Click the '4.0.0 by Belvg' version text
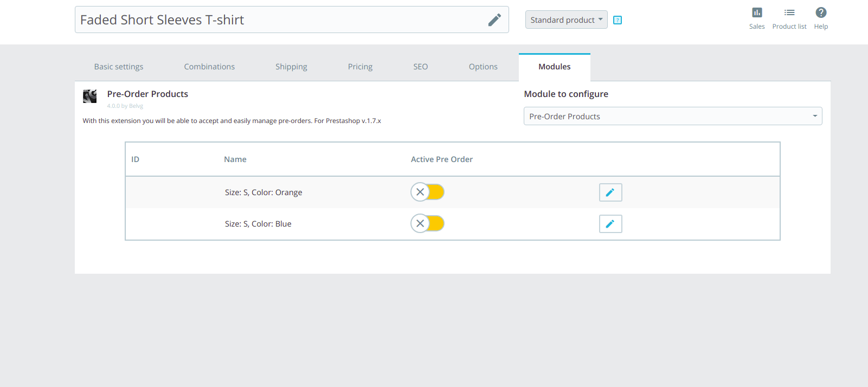 coord(125,106)
